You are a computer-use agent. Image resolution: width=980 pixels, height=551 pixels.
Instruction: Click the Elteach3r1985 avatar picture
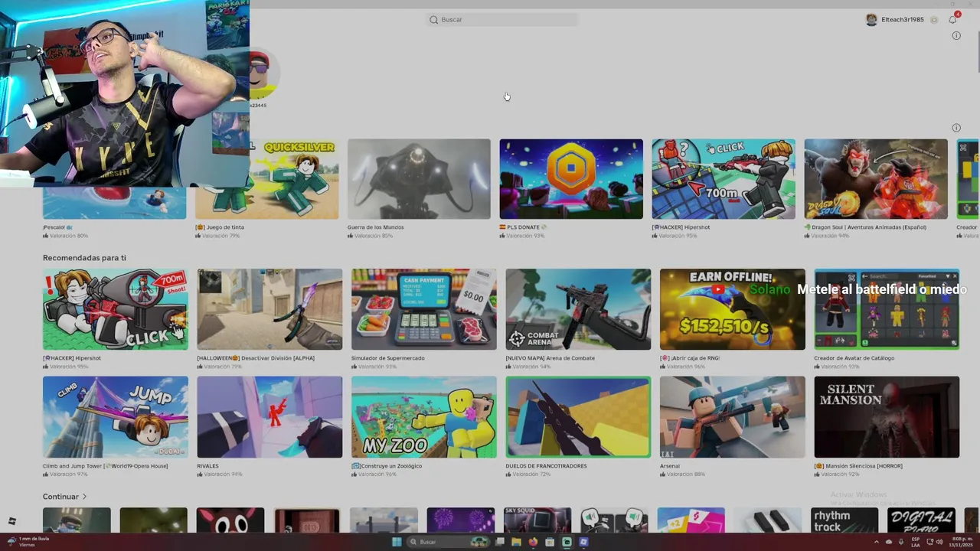pyautogui.click(x=871, y=20)
